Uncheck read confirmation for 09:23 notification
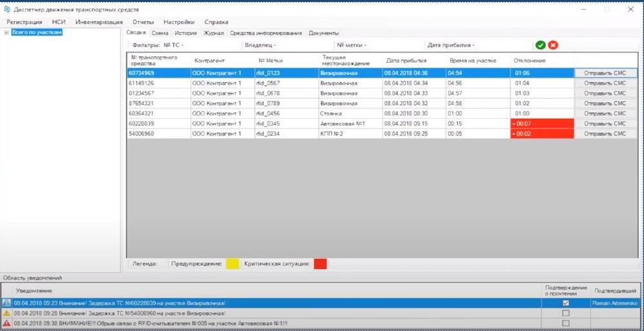 coord(565,303)
